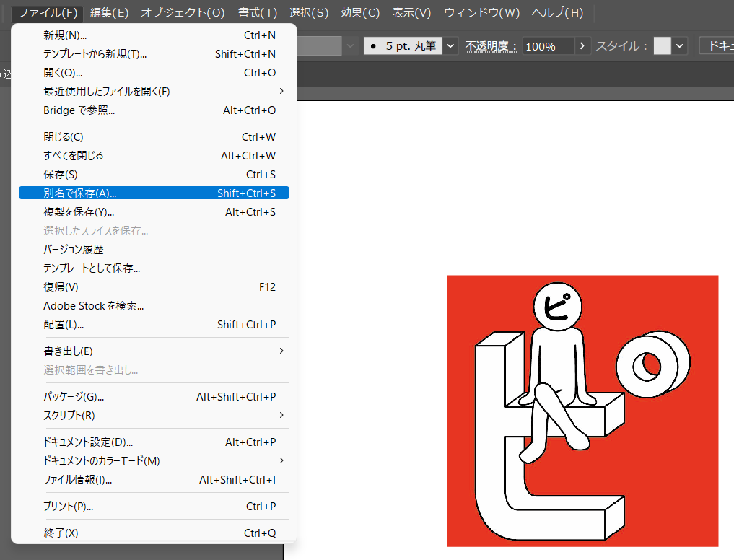
Task: Choose 開く(O)... to open a file
Action: [154, 73]
